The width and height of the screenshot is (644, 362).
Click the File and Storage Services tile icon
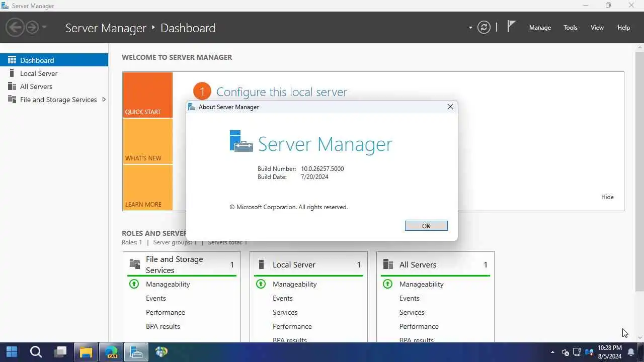[x=135, y=264]
